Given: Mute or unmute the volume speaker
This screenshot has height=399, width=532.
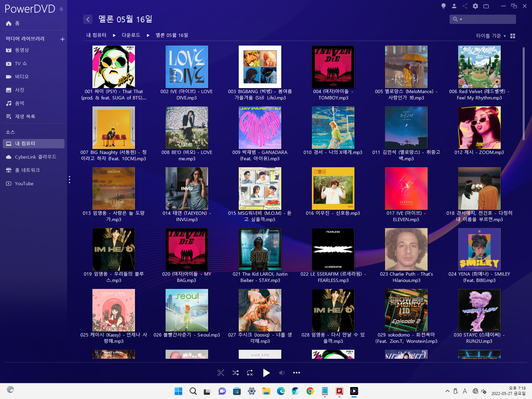Looking at the screenshot, I should tap(282, 373).
